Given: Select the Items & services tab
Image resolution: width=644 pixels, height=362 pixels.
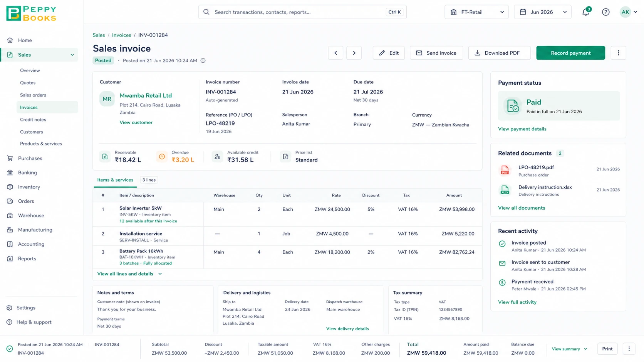Looking at the screenshot, I should coord(115,180).
